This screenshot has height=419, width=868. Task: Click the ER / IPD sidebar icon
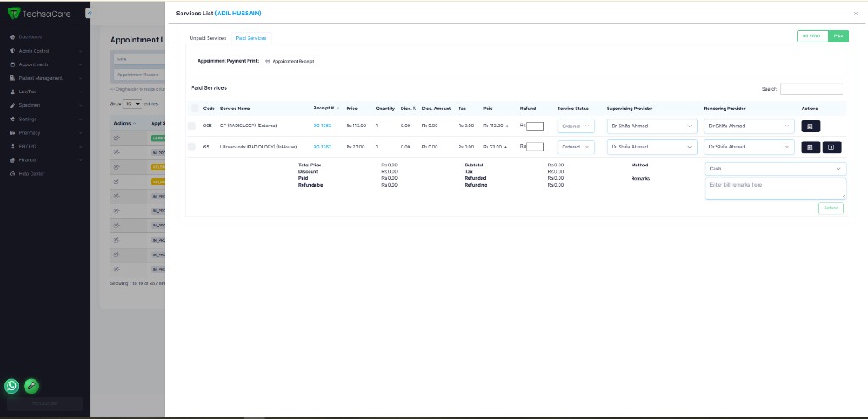[13, 147]
